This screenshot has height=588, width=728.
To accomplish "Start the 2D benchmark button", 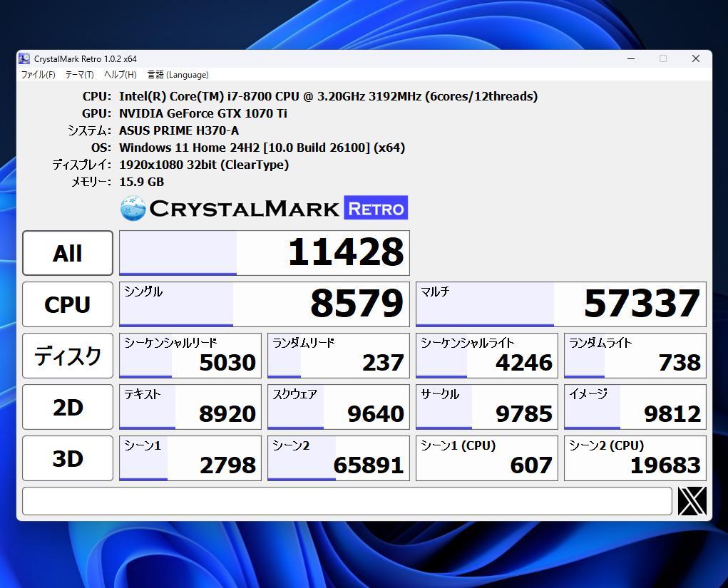I will 68,407.
